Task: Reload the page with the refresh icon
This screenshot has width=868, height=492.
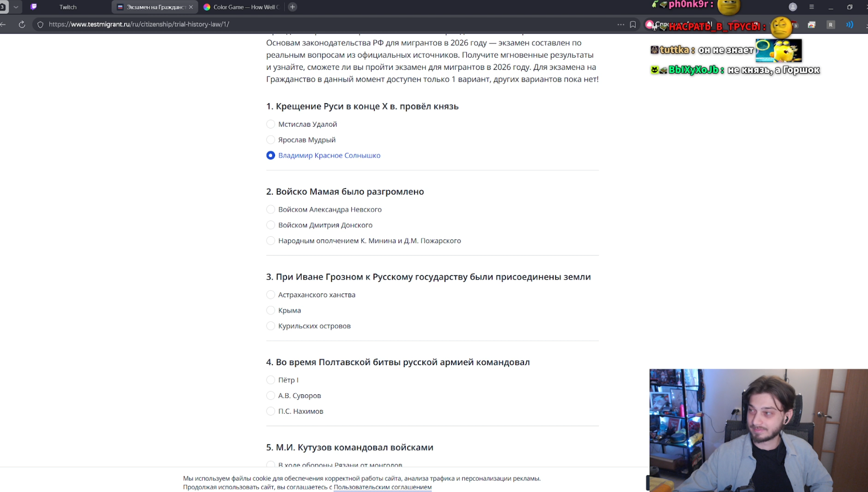Action: [21, 25]
